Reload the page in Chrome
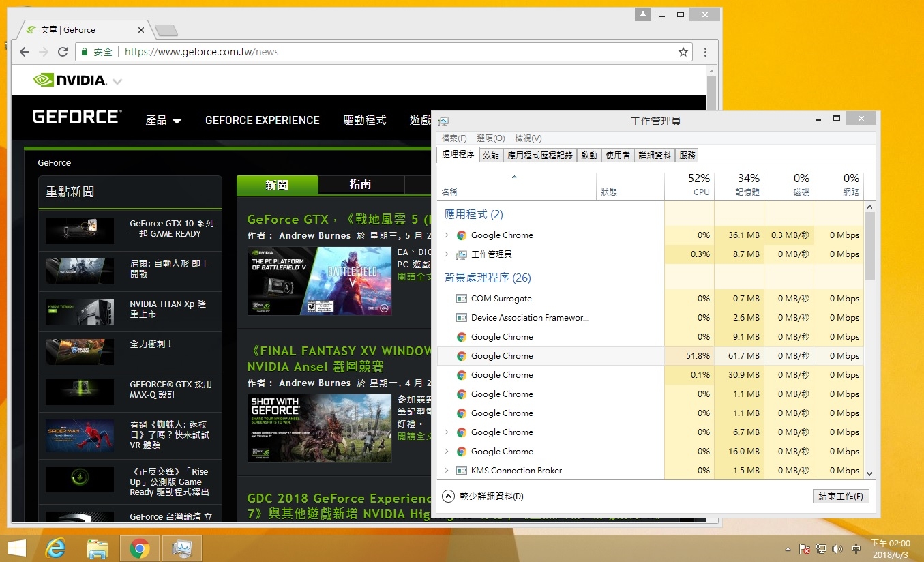The height and width of the screenshot is (562, 924). pyautogui.click(x=62, y=52)
